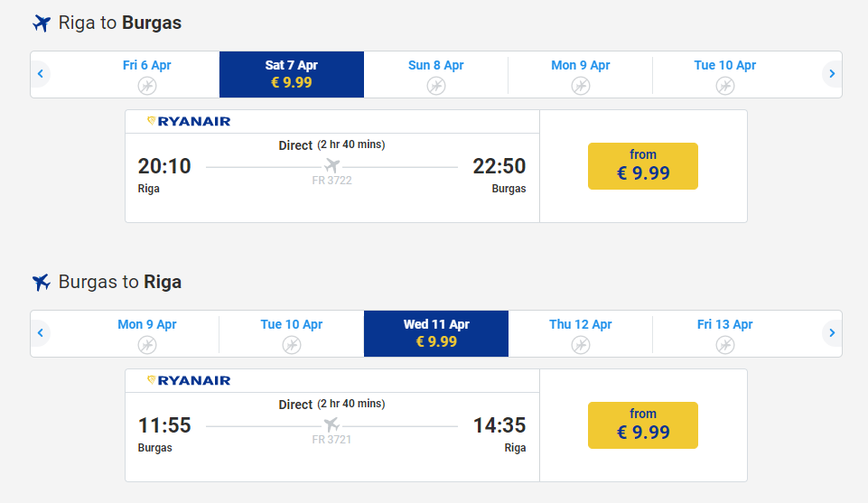Select the Sat 7 Apr € 9.99 date tab
The image size is (868, 503).
[292, 74]
